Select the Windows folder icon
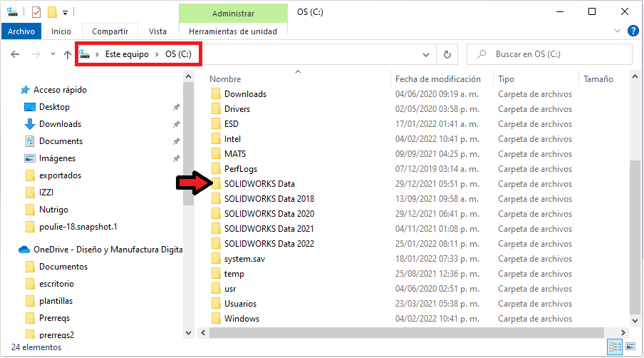Screen dimensions: 644x358 216,319
